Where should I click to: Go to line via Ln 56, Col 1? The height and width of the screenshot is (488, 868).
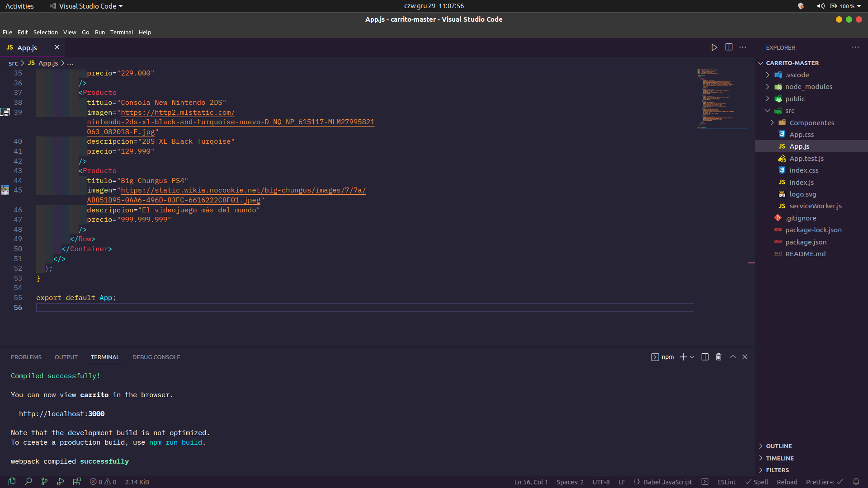[x=531, y=482]
